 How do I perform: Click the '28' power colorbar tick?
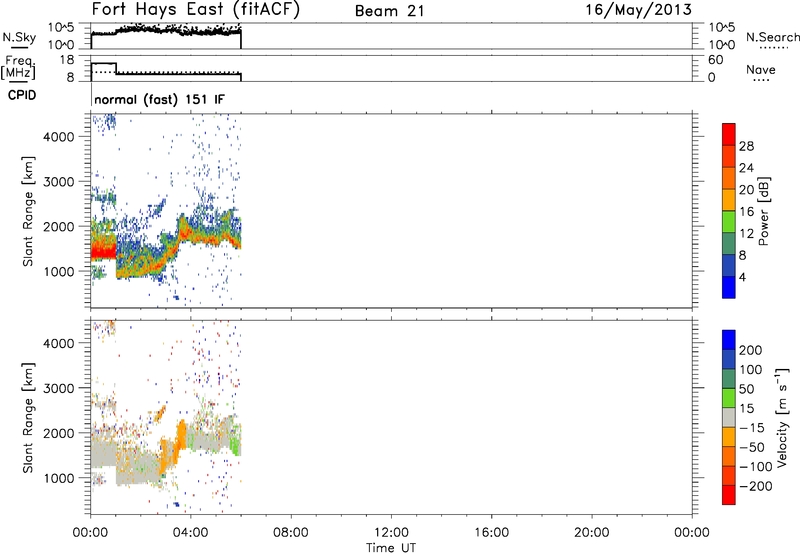coord(746,146)
